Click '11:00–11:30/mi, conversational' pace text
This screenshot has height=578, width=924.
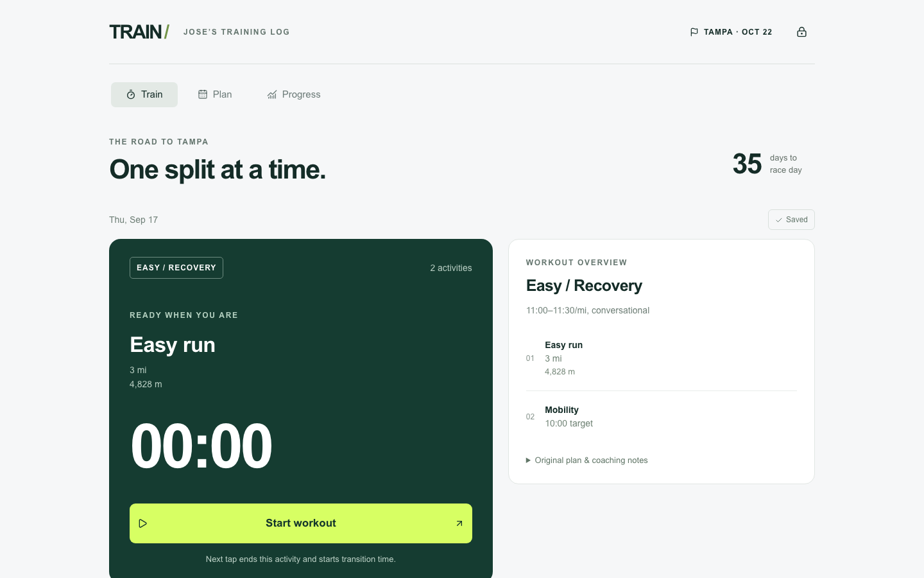(x=588, y=310)
